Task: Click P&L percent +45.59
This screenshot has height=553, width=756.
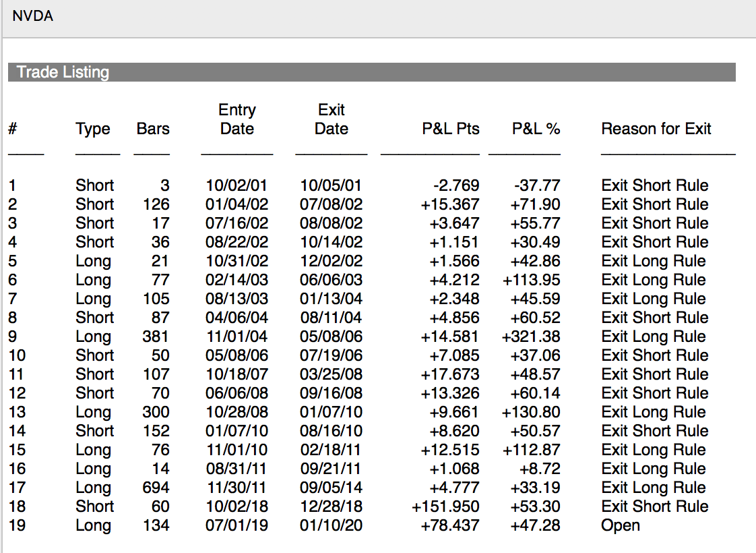Action: click(535, 298)
